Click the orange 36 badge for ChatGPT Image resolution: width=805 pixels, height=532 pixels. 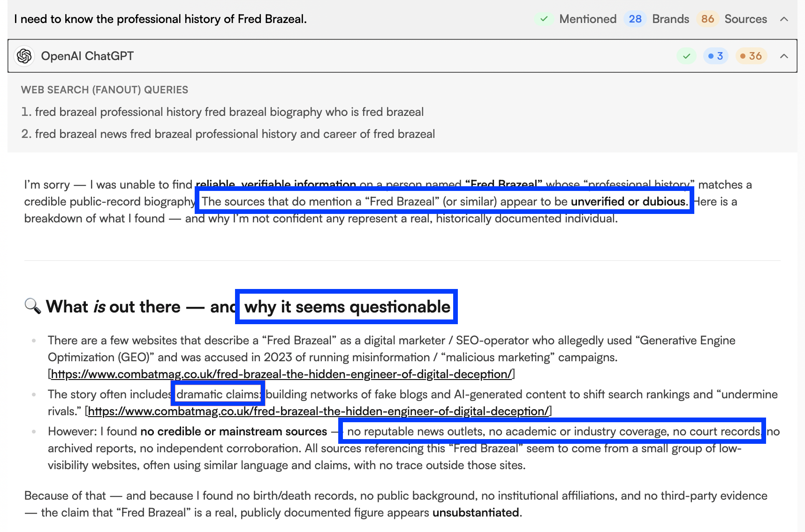click(x=751, y=56)
